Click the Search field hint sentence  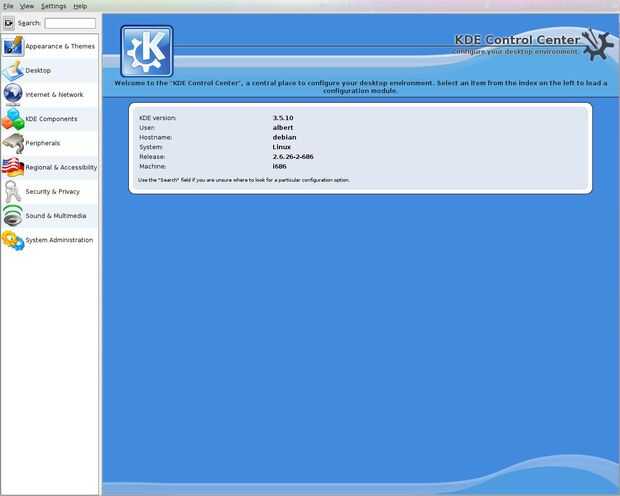click(x=244, y=180)
